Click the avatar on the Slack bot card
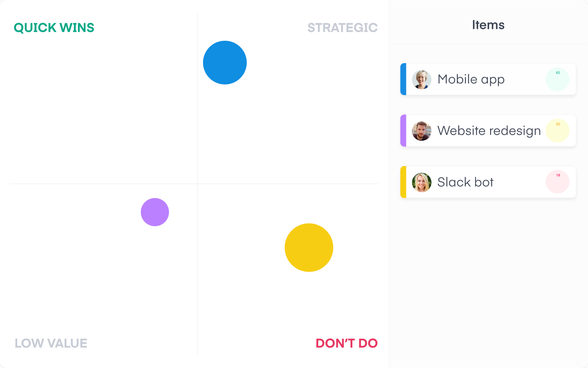Image resolution: width=588 pixels, height=368 pixels. 421,182
